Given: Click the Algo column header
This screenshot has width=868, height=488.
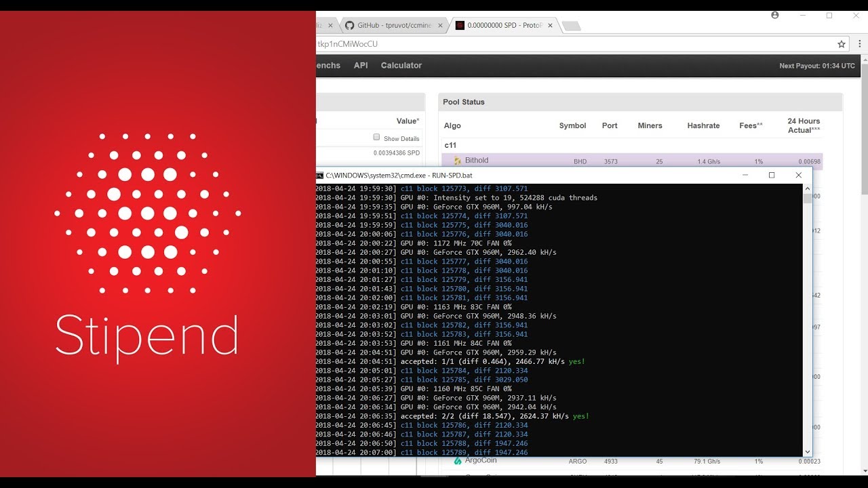Looking at the screenshot, I should 452,126.
